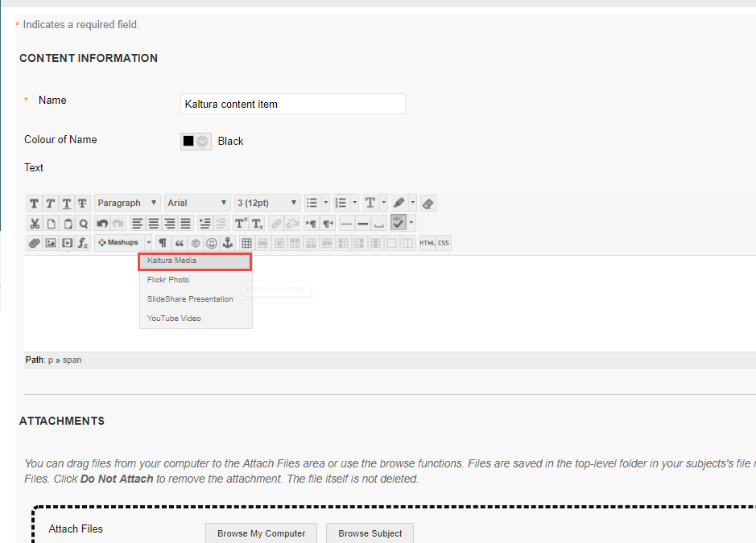This screenshot has width=756, height=543.
Task: Insert an emoticon with the smiley icon
Action: [212, 243]
